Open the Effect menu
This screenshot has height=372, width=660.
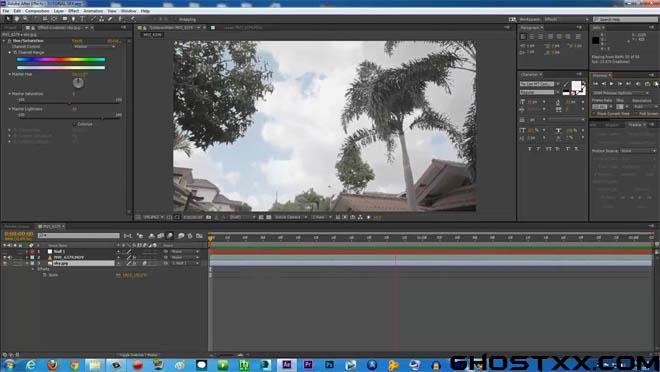click(x=73, y=11)
